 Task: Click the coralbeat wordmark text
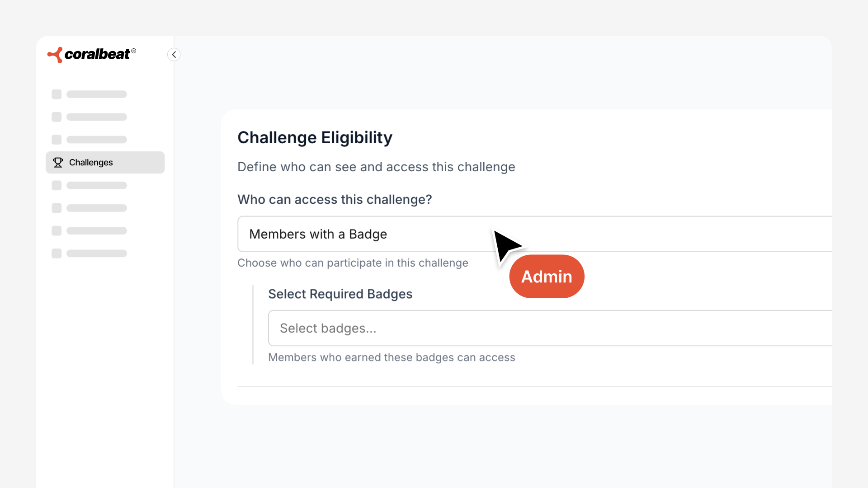98,55
